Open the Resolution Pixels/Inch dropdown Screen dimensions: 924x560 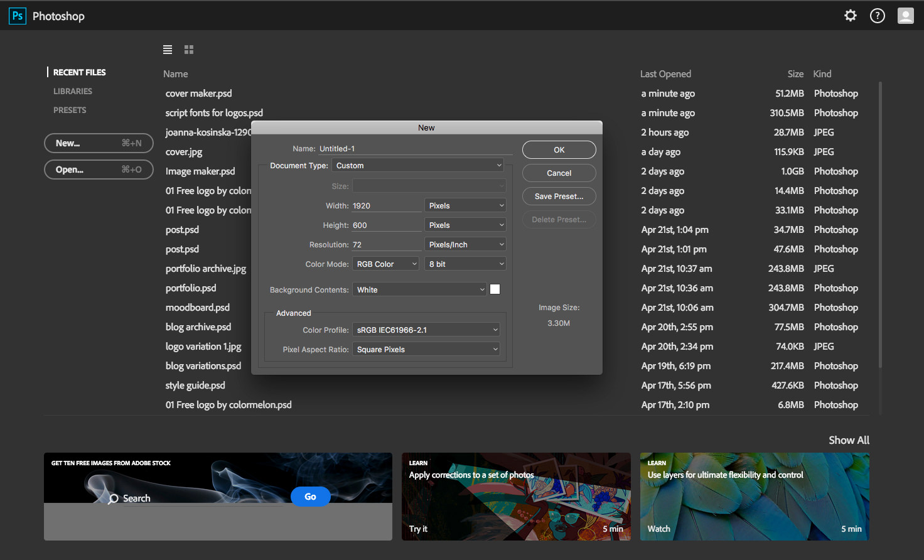[x=465, y=245]
